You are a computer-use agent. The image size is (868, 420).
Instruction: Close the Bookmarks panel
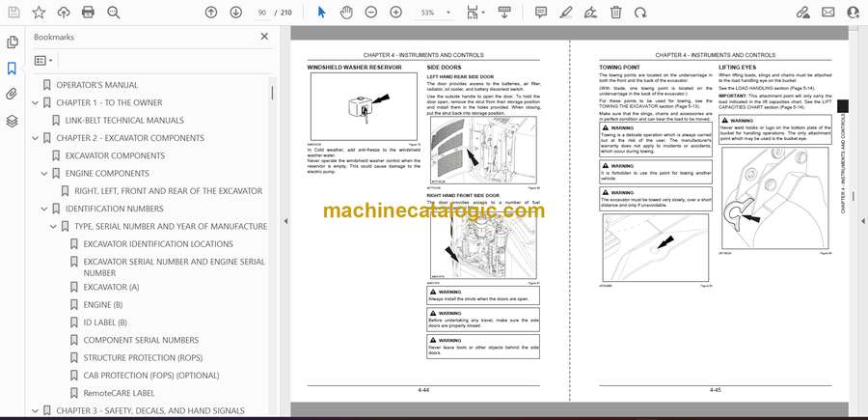(x=264, y=37)
